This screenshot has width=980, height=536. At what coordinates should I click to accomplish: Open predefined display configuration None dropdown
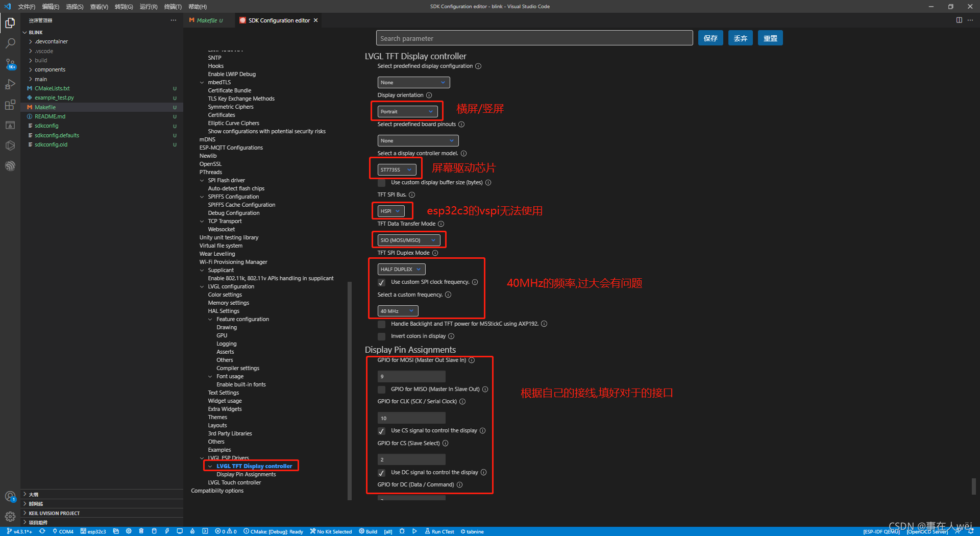pyautogui.click(x=413, y=83)
